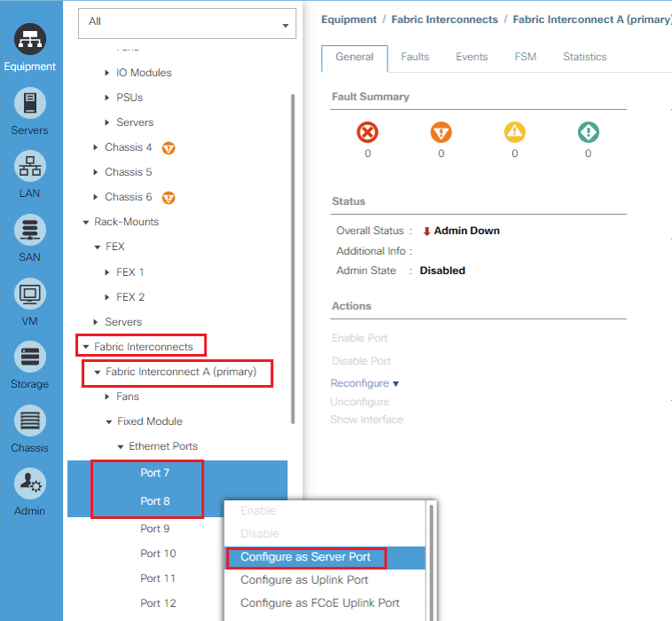This screenshot has width=672, height=621.
Task: Click the Admin Down red arrow icon
Action: (426, 232)
